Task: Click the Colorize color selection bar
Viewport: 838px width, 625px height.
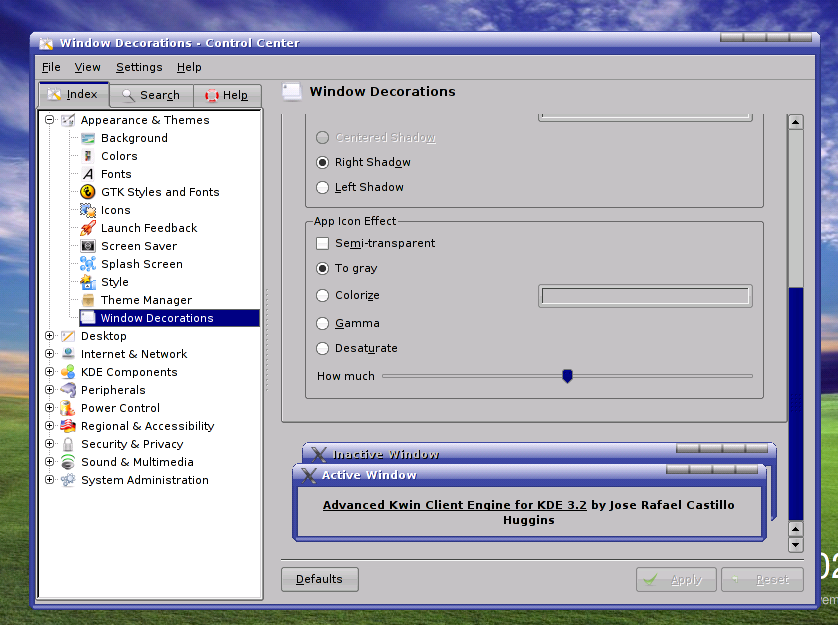Action: (645, 296)
